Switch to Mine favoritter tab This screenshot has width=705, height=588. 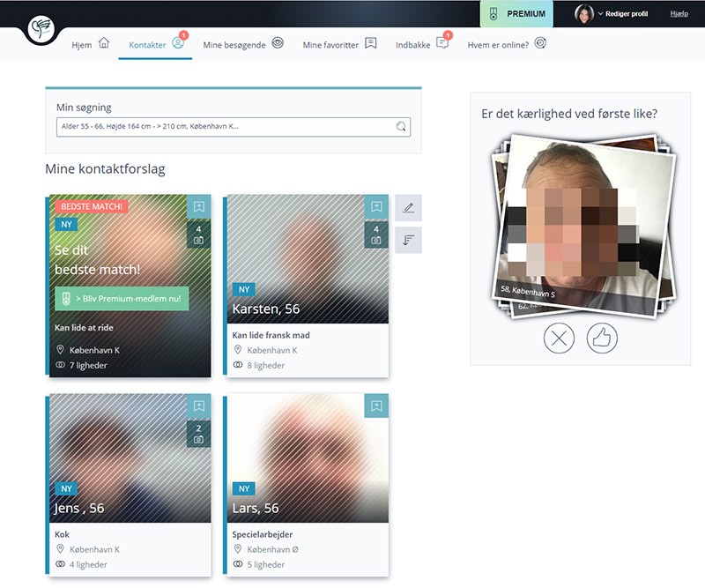339,44
